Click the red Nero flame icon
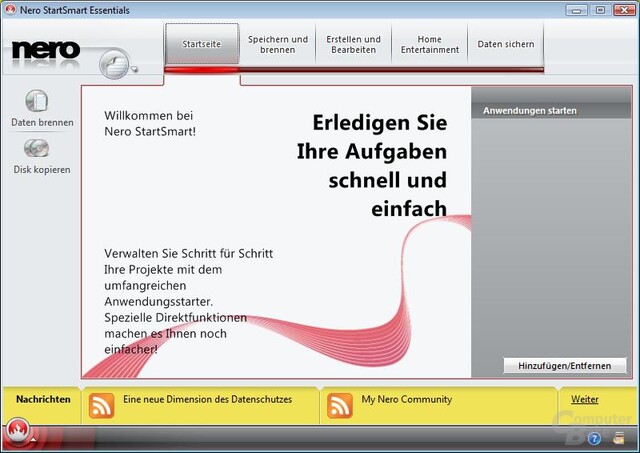The height and width of the screenshot is (453, 640). click(17, 429)
